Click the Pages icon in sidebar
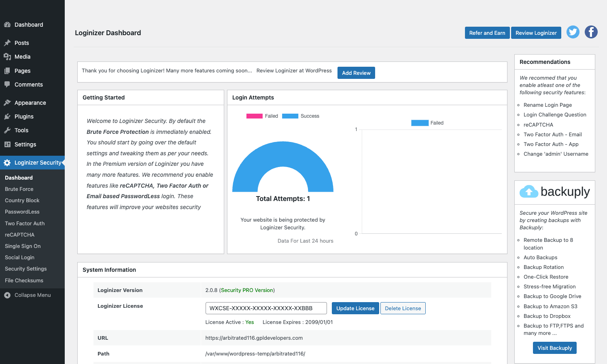607x364 pixels. (x=7, y=71)
